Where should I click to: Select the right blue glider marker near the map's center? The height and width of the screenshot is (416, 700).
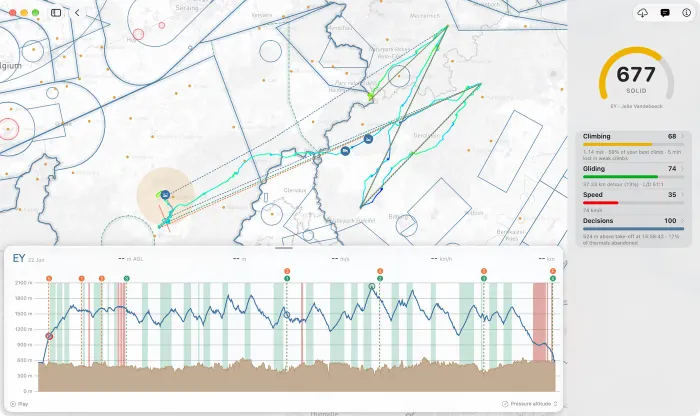pyautogui.click(x=368, y=139)
